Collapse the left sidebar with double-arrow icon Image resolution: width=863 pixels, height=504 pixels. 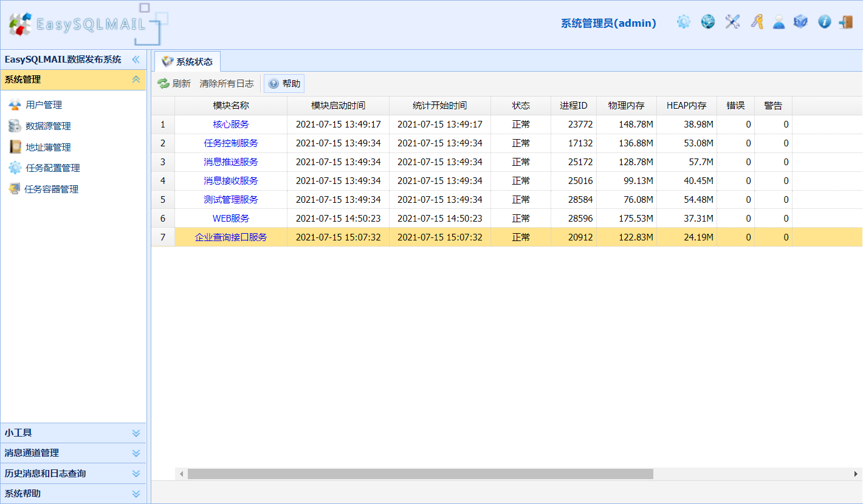136,60
